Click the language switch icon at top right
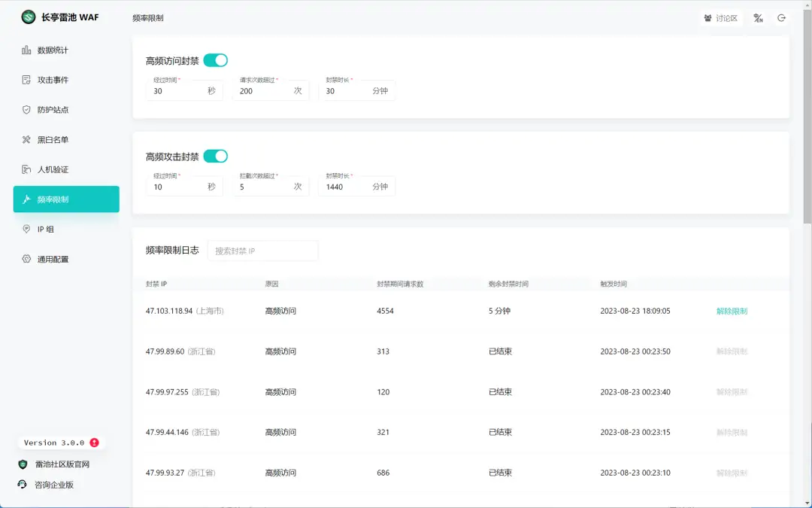This screenshot has width=812, height=508. [x=756, y=17]
